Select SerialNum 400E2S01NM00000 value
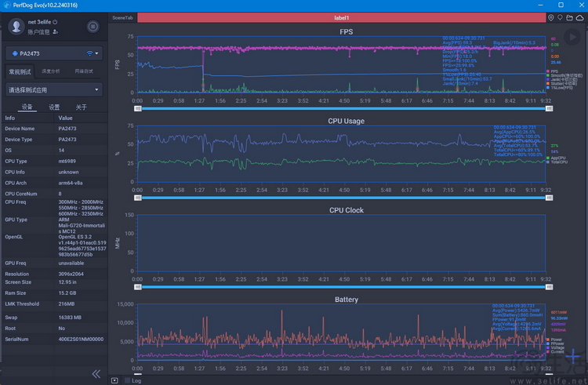Viewport: 588px width, 385px height. coord(81,340)
